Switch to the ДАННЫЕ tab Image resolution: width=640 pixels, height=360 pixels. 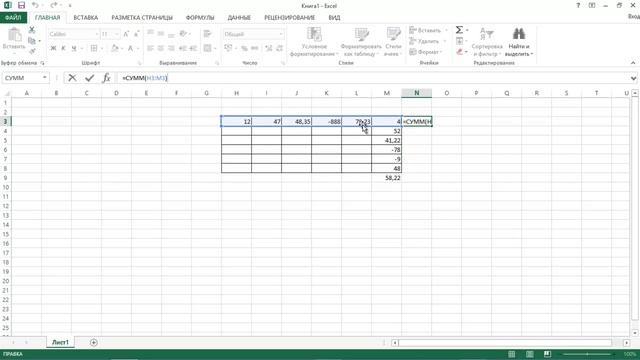click(x=239, y=18)
